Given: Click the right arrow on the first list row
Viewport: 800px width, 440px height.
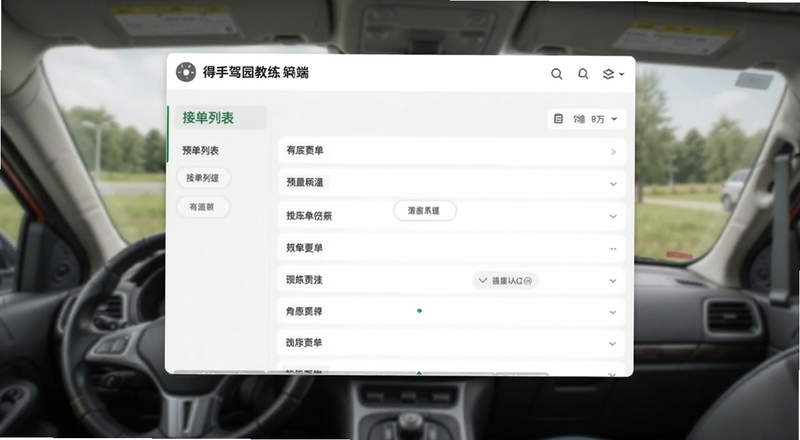Looking at the screenshot, I should point(613,152).
